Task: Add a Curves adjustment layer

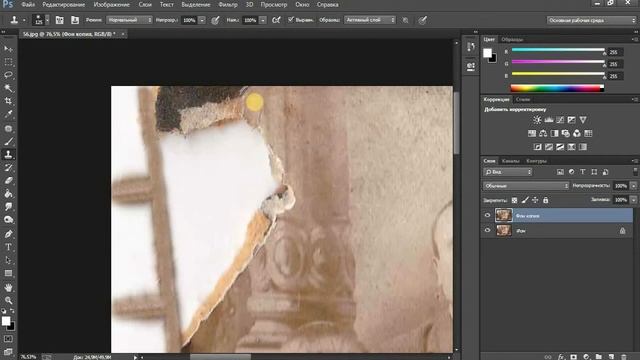Action: (x=560, y=120)
